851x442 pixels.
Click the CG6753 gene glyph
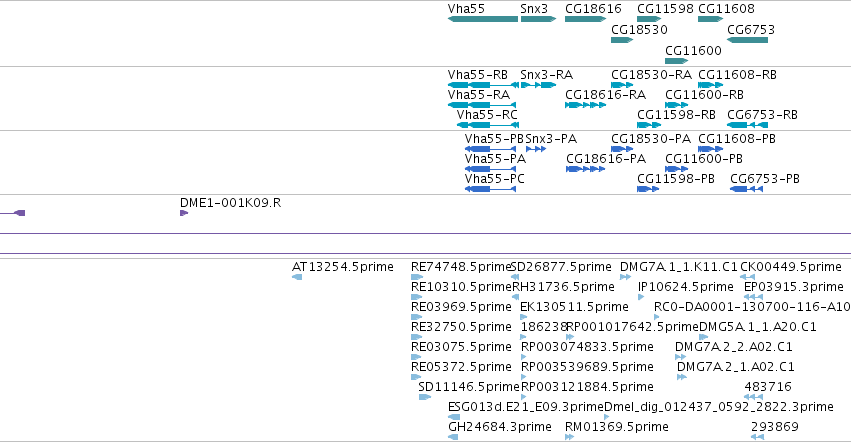(747, 40)
